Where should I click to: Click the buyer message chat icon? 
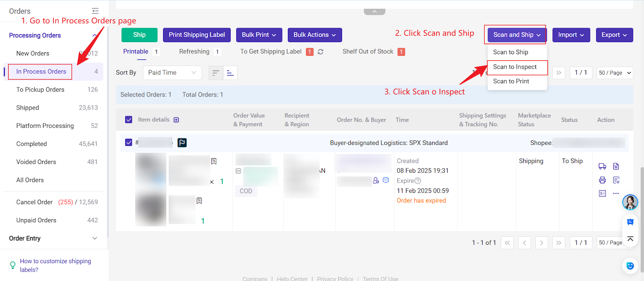(386, 180)
